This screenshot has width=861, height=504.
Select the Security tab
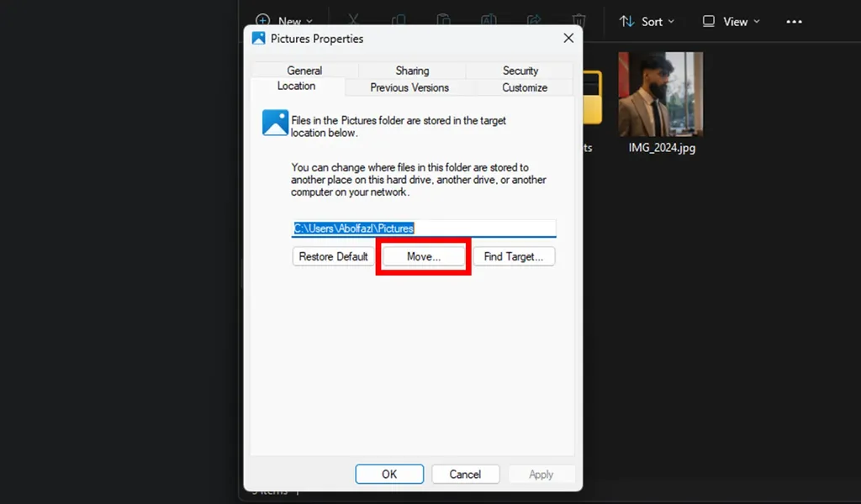click(520, 71)
